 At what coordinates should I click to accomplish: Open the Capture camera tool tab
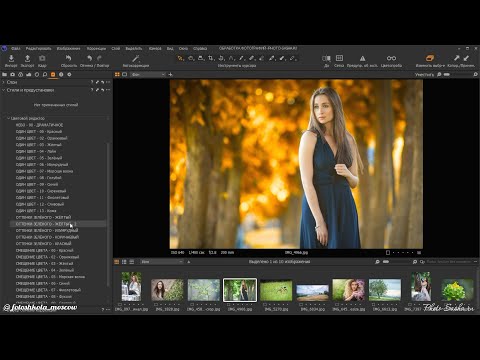click(13, 75)
